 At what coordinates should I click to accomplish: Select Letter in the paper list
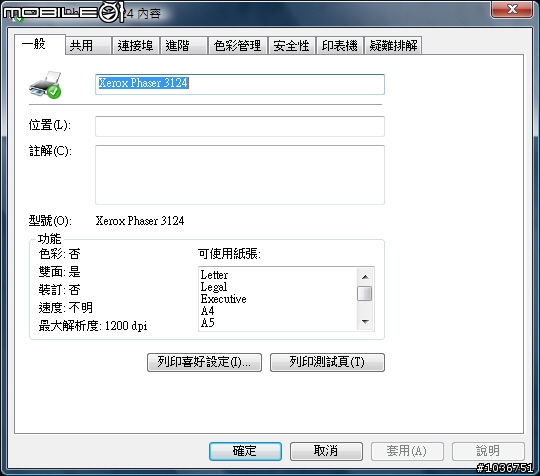click(x=214, y=275)
